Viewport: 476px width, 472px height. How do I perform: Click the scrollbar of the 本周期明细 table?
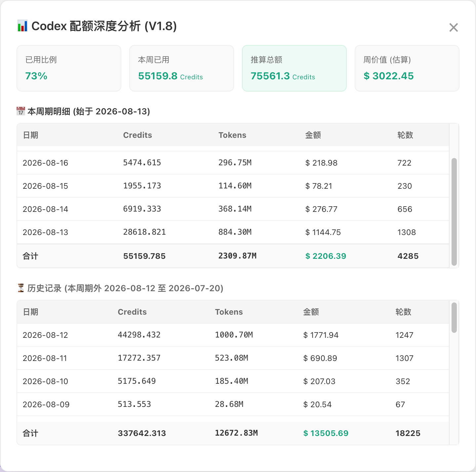pos(454,212)
